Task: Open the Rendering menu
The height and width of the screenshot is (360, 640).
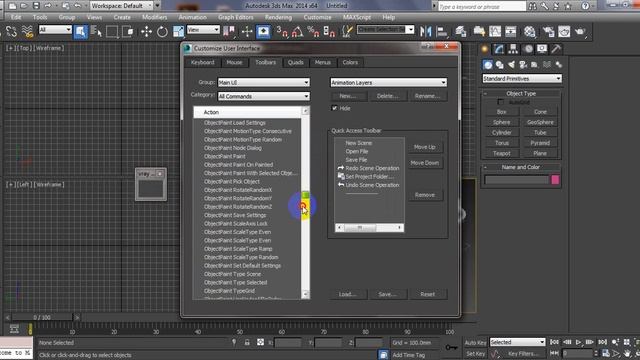Action: (x=278, y=17)
